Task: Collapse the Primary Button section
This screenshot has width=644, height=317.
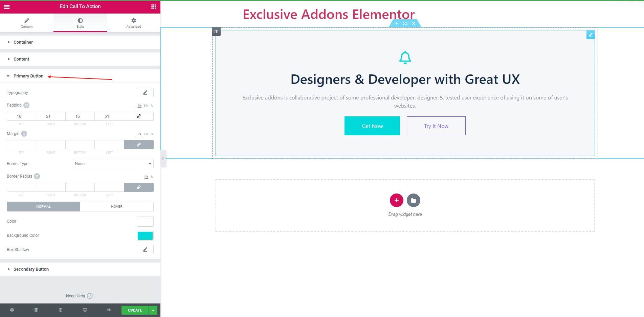Action: (80, 76)
